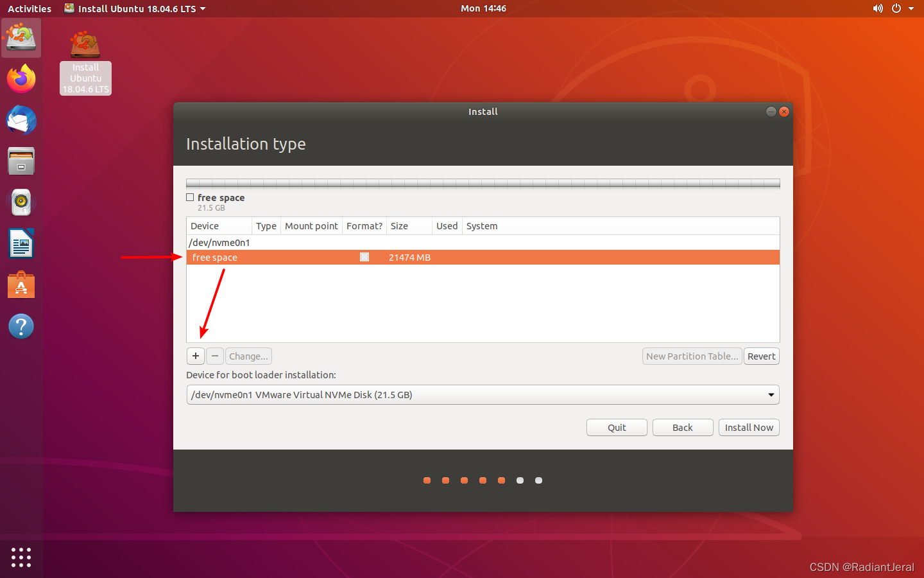Launch Firefox from the dock
Screen dimensions: 924x578
pos(21,79)
